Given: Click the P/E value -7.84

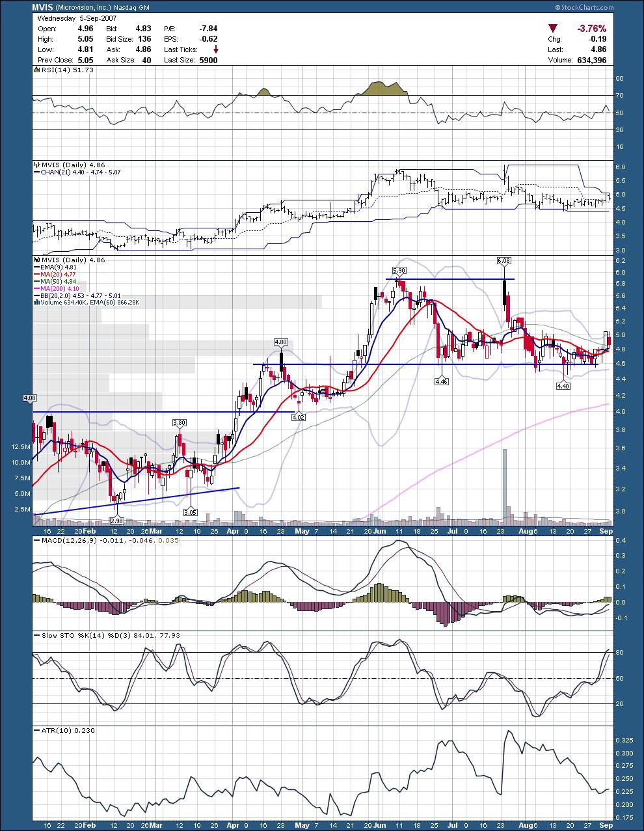Looking at the screenshot, I should tap(208, 29).
